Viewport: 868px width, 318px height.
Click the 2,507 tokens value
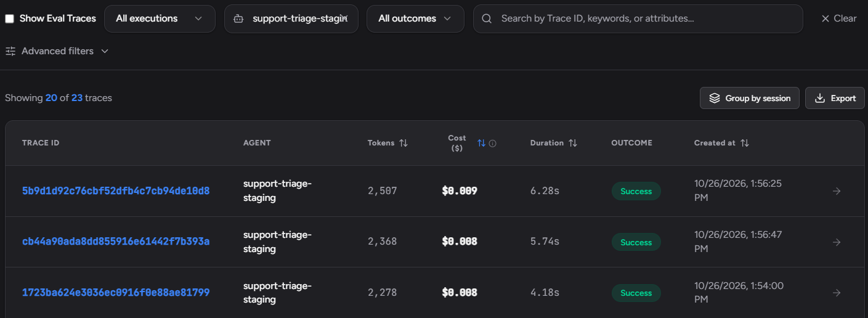[383, 191]
